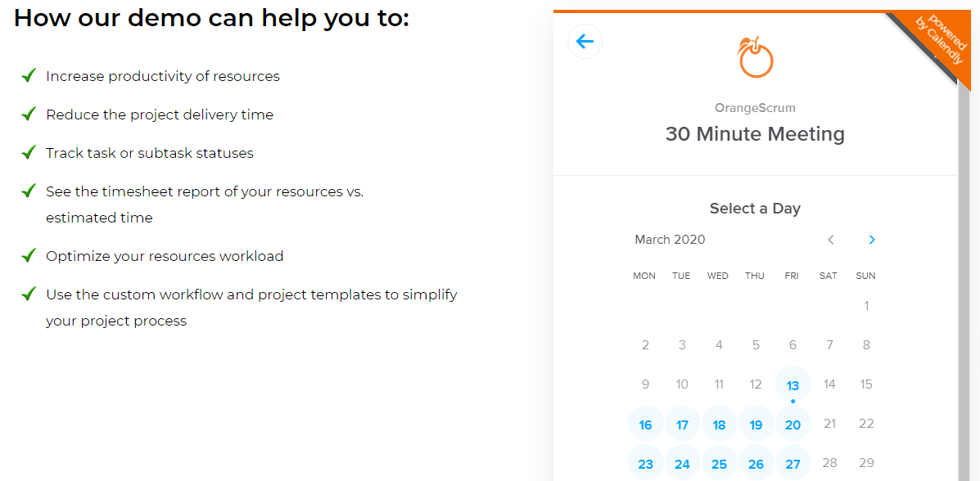
Task: Click the checkmark beside 'Increase productivity of resources'
Action: click(29, 76)
